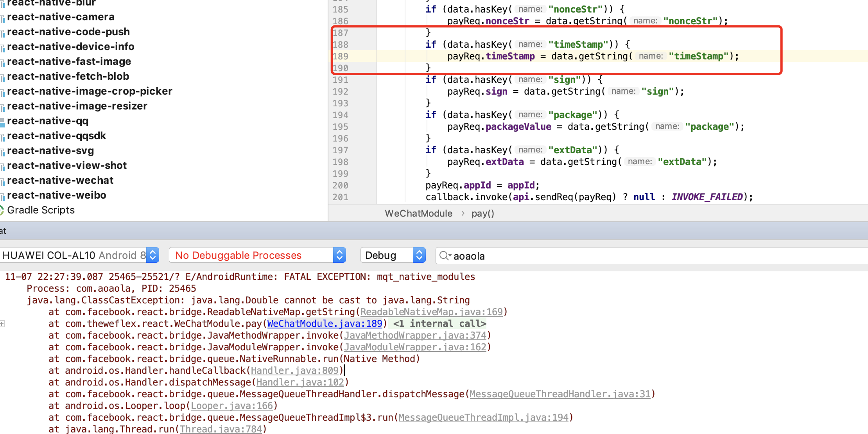
Task: Expand hidden stack frames via the plus icon
Action: tap(3, 323)
